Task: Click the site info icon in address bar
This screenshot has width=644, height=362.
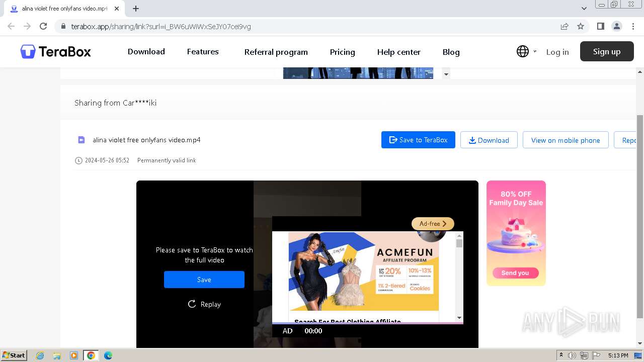Action: coord(63,26)
